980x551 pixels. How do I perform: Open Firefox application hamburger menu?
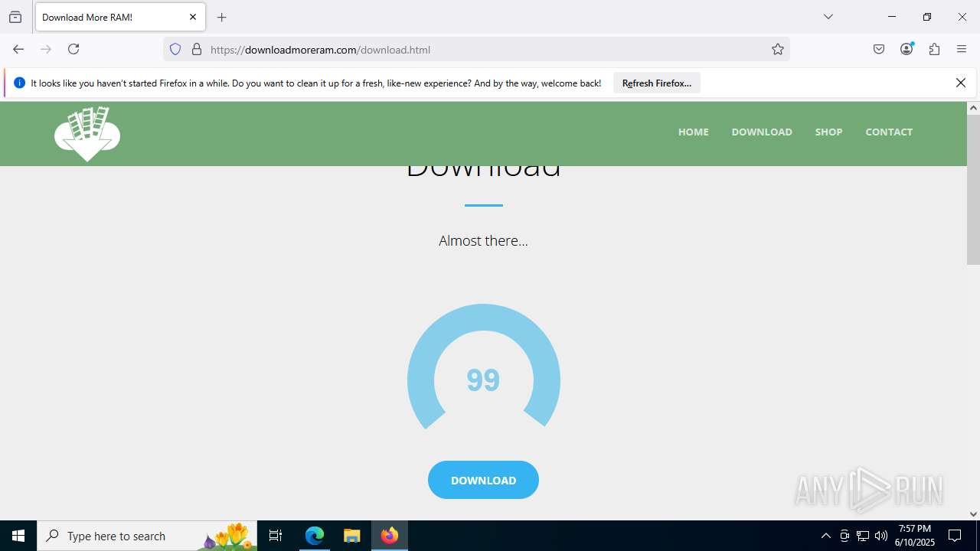pos(962,49)
